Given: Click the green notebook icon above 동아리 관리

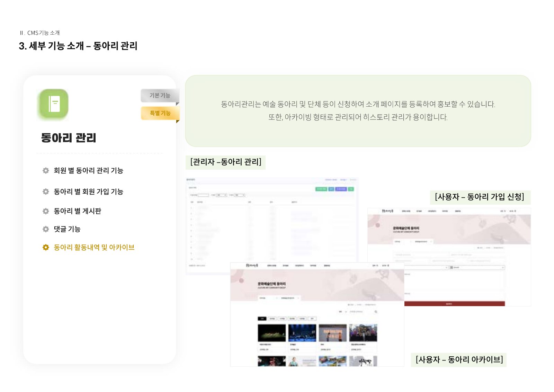Looking at the screenshot, I should (53, 104).
